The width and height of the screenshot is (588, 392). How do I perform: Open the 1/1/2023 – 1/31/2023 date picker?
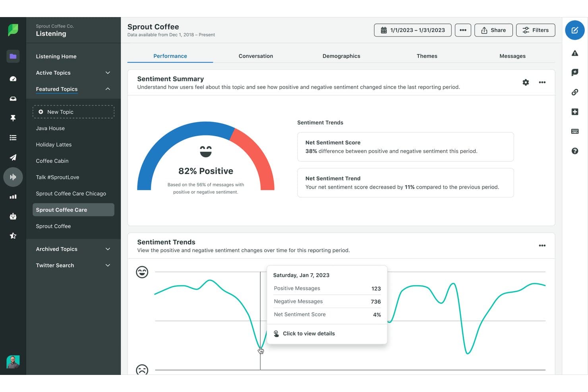(x=412, y=30)
